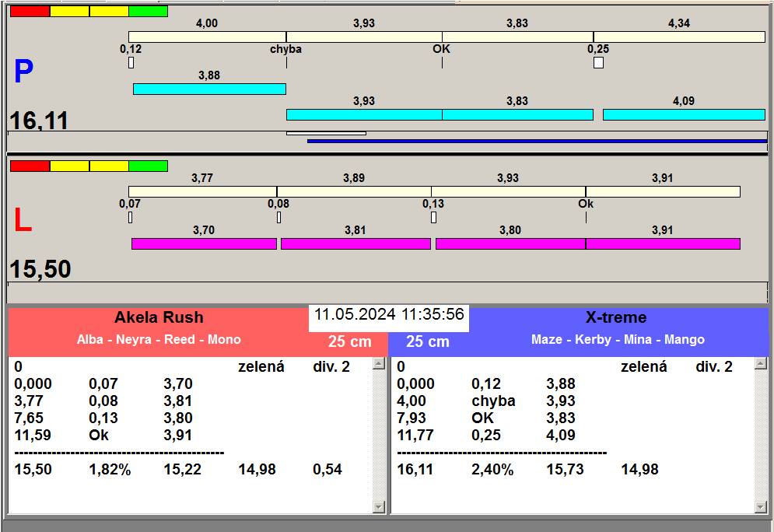Select the cream 3,77 segment in lane L
The height and width of the screenshot is (532, 774).
click(x=202, y=191)
